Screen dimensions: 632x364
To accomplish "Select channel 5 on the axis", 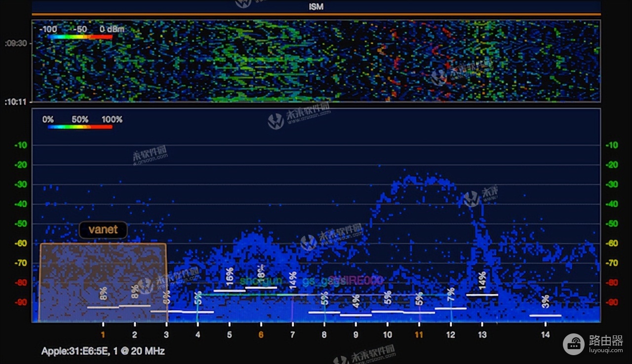I will pyautogui.click(x=229, y=335).
